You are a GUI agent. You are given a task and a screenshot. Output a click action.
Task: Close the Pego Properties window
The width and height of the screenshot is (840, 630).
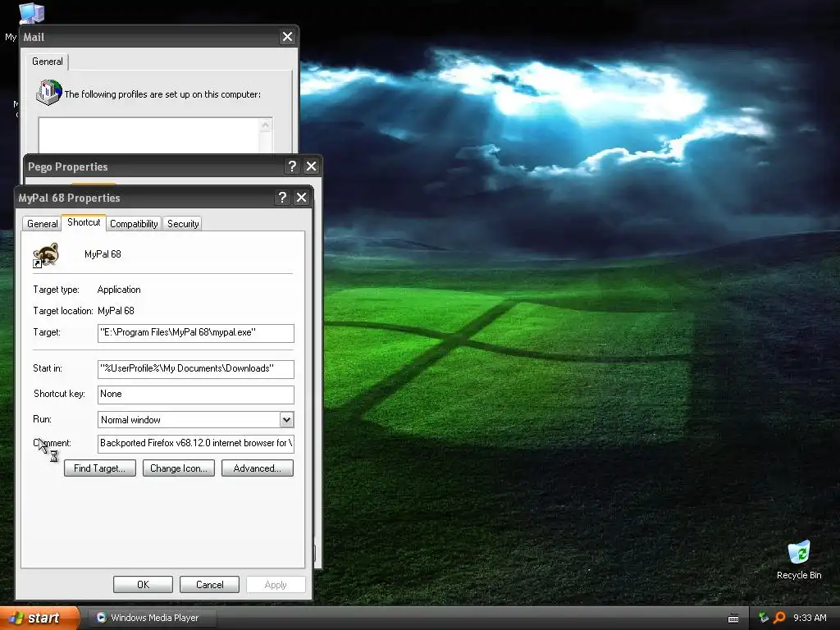311,166
